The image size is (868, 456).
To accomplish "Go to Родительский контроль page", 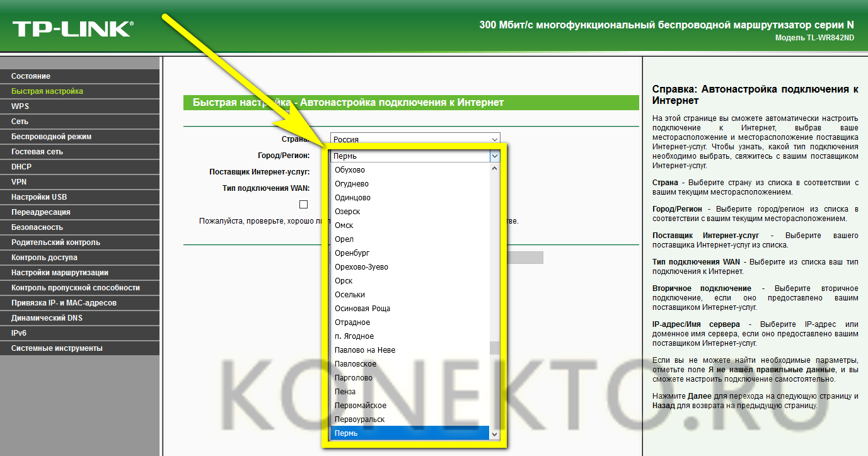I will point(79,242).
